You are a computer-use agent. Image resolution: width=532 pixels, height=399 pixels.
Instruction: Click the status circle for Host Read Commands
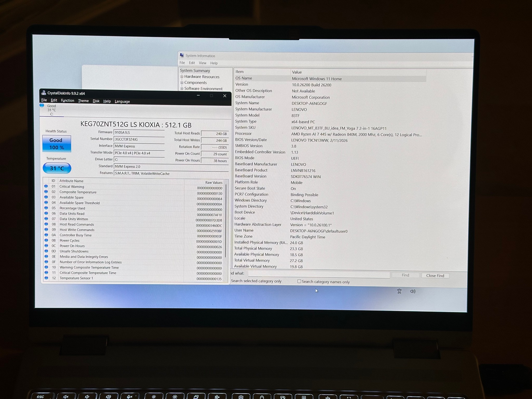[46, 224]
